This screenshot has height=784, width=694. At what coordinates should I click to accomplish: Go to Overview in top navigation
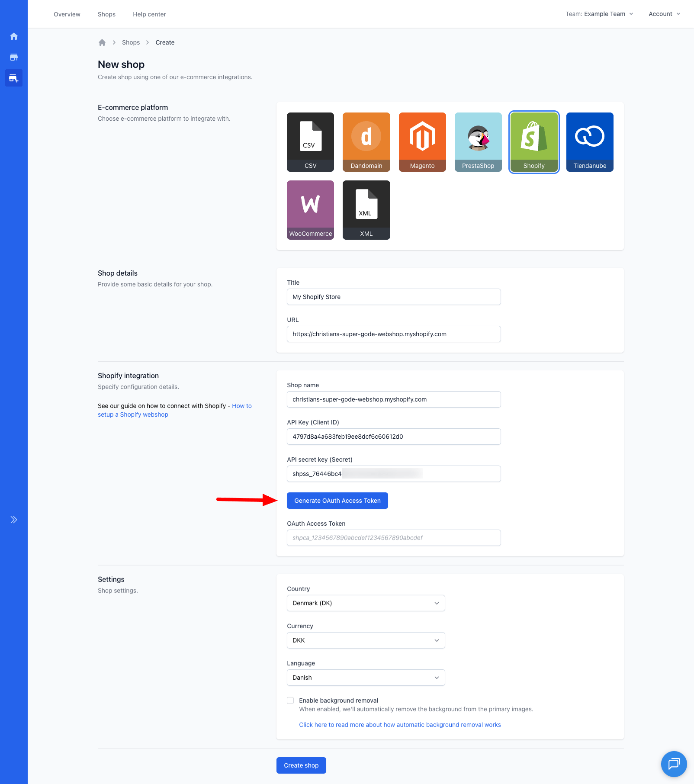[x=67, y=14]
